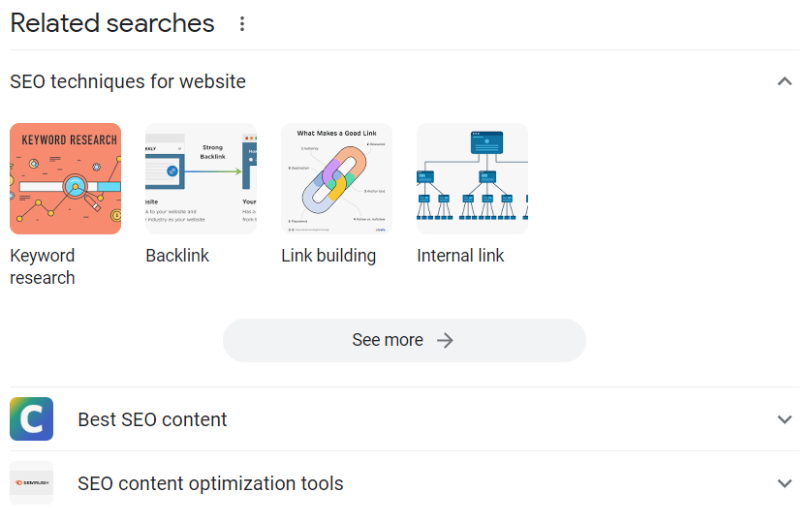The width and height of the screenshot is (812, 524).
Task: Open the internal link tree diagram thumbnail
Action: point(472,178)
